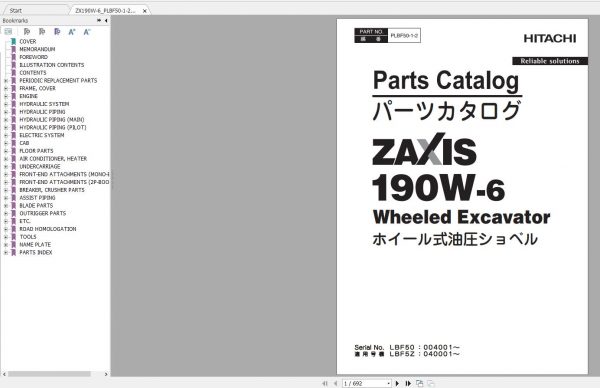600x388 pixels.
Task: Click the PLBF50-1-2 part number text
Action: (404, 36)
